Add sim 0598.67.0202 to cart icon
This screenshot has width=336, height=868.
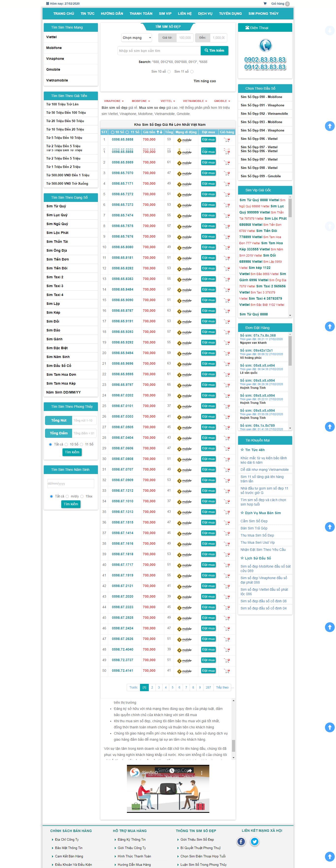227,396
